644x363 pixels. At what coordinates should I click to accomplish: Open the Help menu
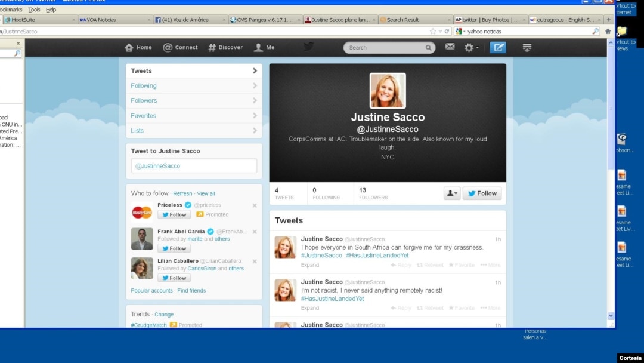(x=51, y=10)
